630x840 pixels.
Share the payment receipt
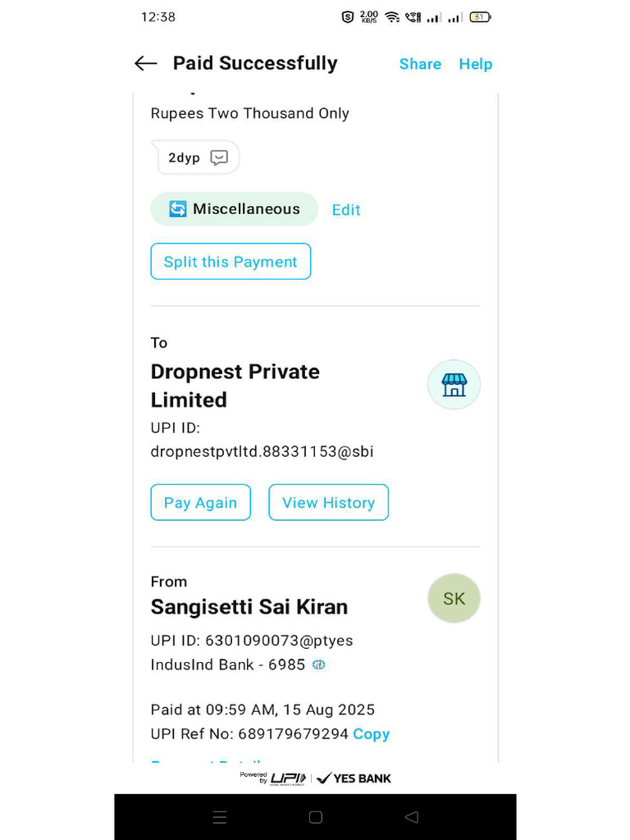(420, 64)
